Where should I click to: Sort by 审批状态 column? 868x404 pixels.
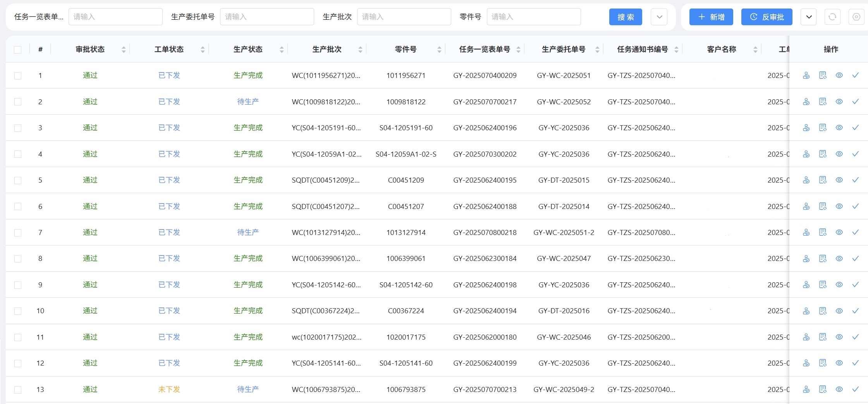[124, 50]
